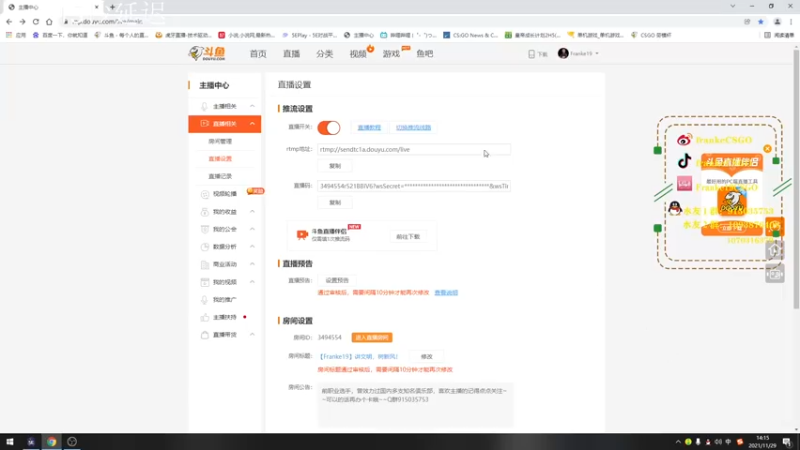Click the 设置预告 button
Viewport: 800px width, 450px height.
click(337, 280)
